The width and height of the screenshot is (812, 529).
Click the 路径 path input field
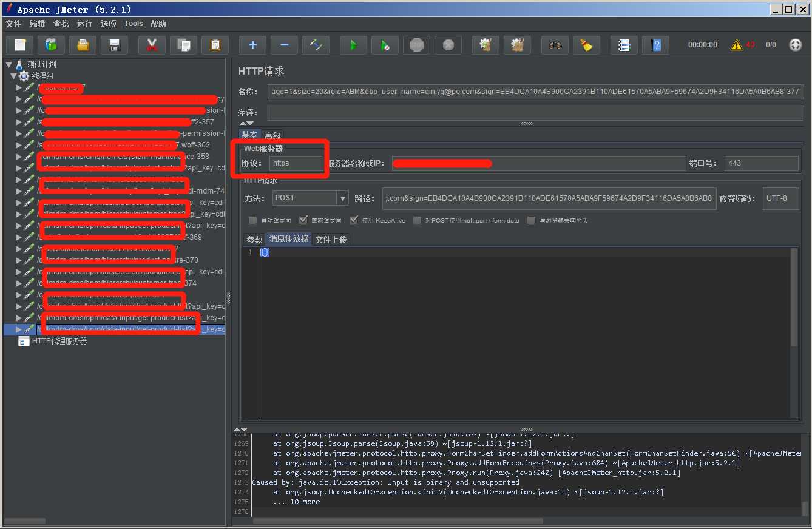tap(549, 198)
